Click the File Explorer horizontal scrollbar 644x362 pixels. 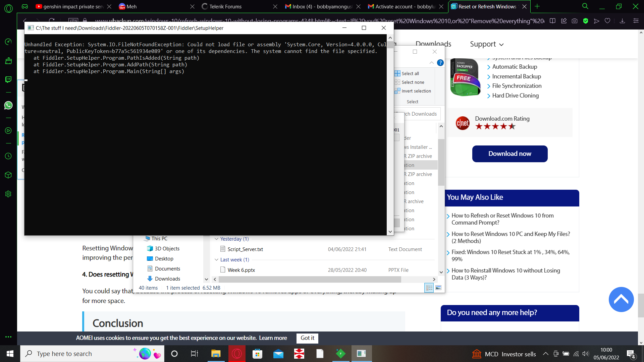pyautogui.click(x=310, y=280)
